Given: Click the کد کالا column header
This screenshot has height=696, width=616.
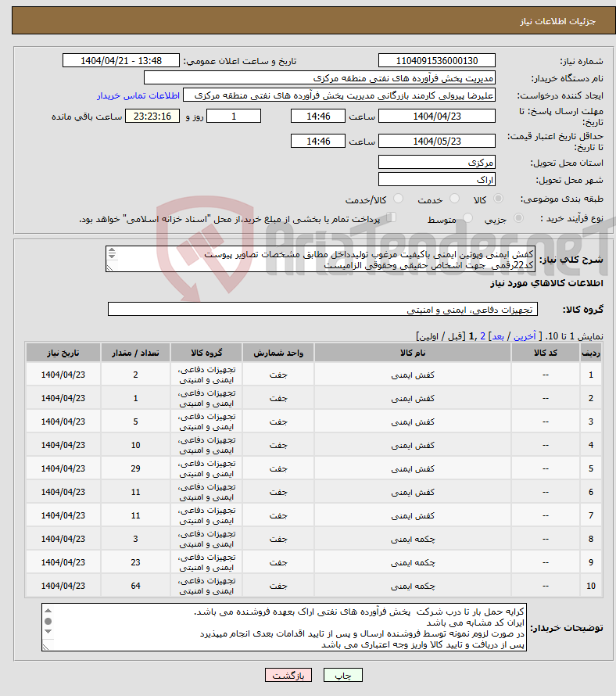Looking at the screenshot, I should pyautogui.click(x=546, y=353).
